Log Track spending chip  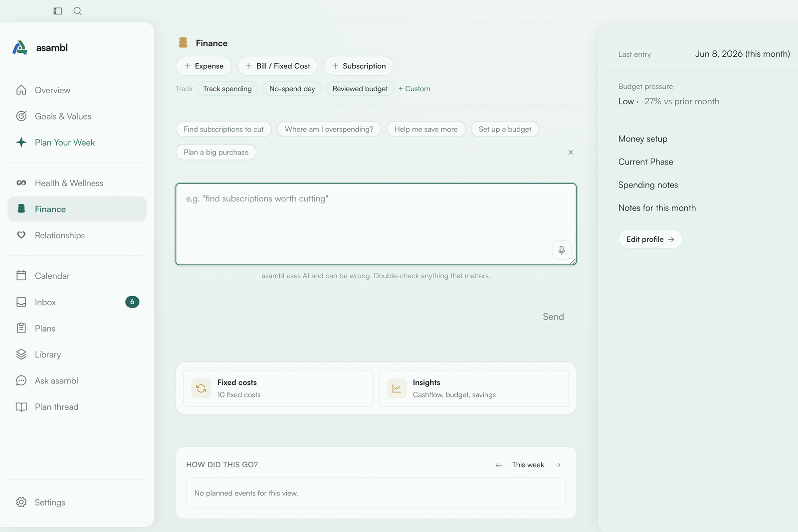click(x=227, y=89)
